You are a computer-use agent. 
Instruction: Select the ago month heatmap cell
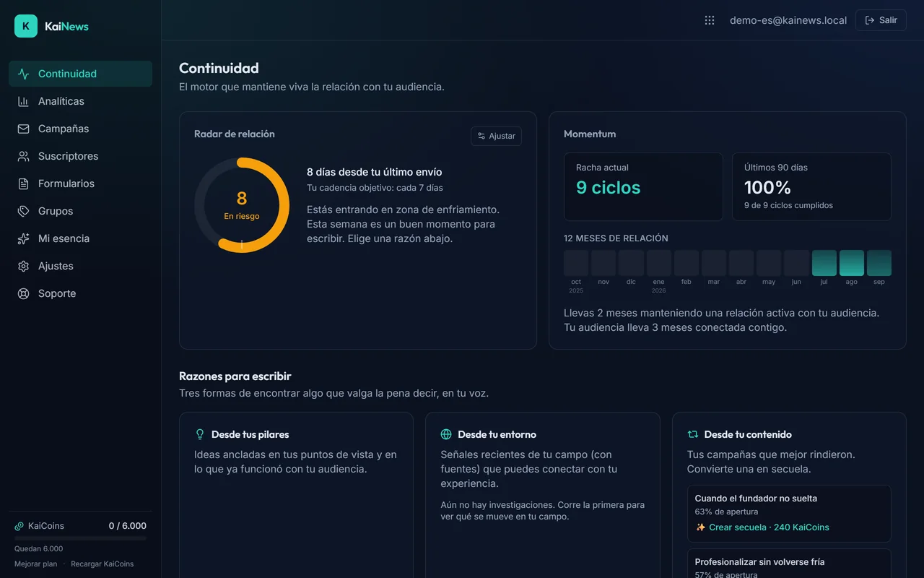point(852,263)
